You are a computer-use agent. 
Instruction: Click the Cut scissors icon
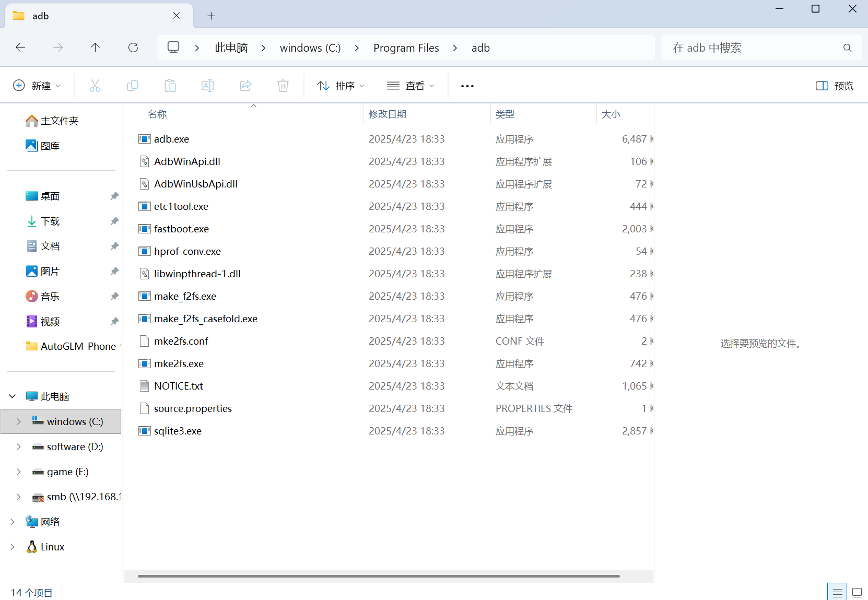click(95, 86)
